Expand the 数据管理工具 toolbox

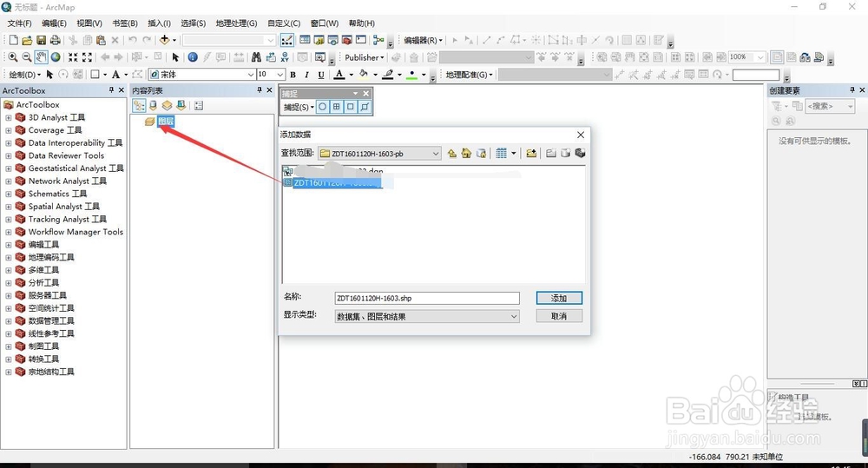9,321
